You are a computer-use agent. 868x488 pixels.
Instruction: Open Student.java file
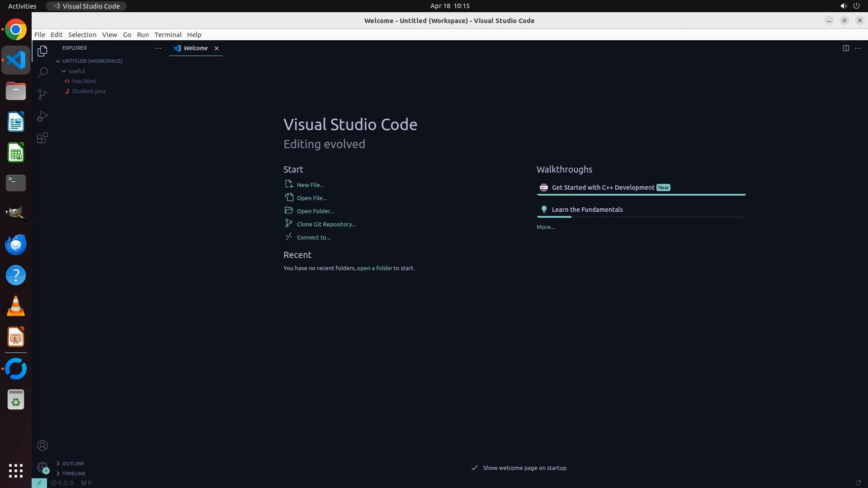tap(89, 91)
